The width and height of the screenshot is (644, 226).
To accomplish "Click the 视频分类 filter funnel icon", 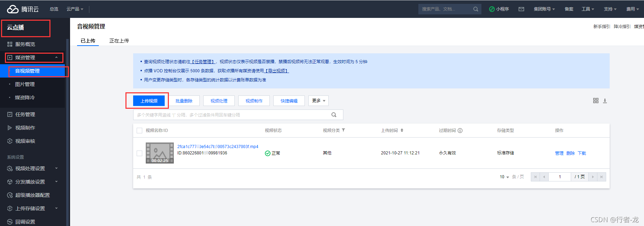I will (x=343, y=130).
